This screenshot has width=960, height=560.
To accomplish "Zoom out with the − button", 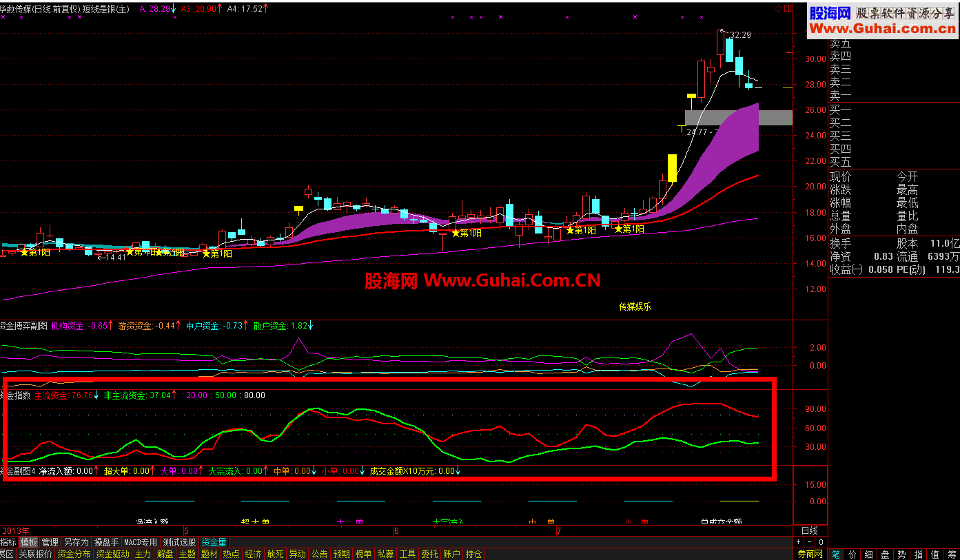I will 810,542.
